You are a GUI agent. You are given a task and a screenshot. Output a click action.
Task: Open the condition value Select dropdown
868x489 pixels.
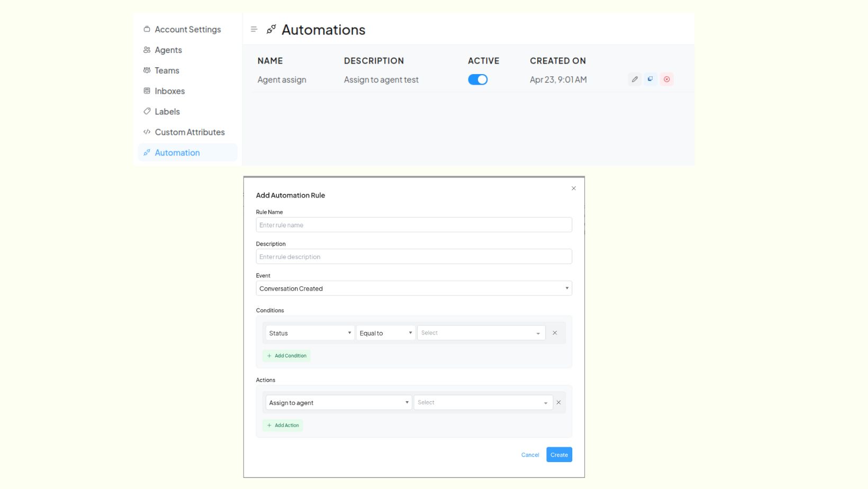click(481, 333)
